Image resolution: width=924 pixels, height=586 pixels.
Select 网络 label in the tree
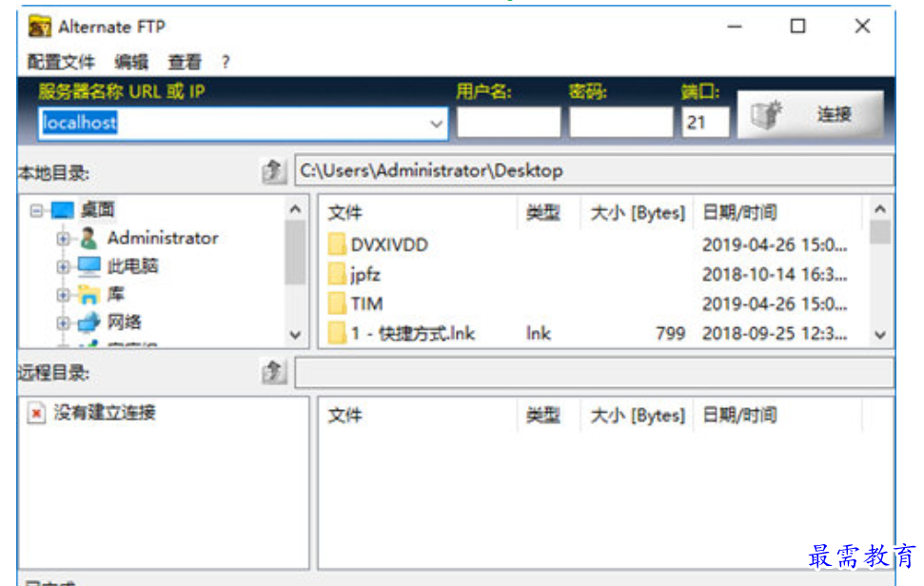125,322
